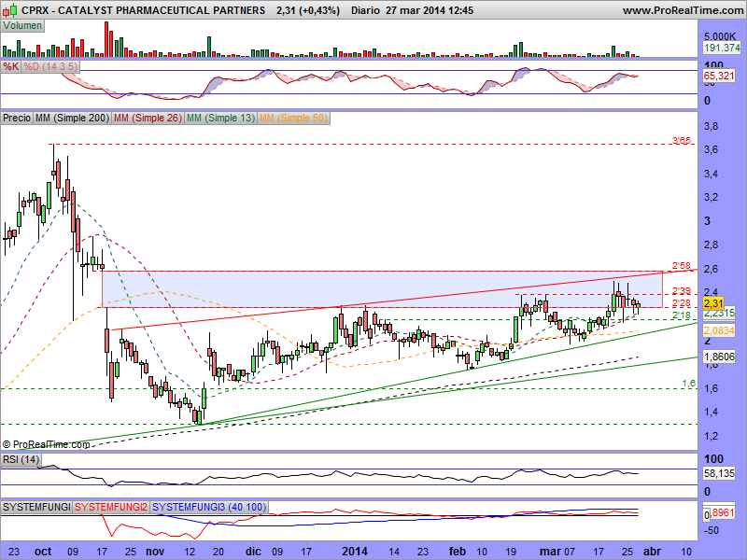Click the 65,321 stochastic value tag
747x560 pixels.
pos(717,75)
